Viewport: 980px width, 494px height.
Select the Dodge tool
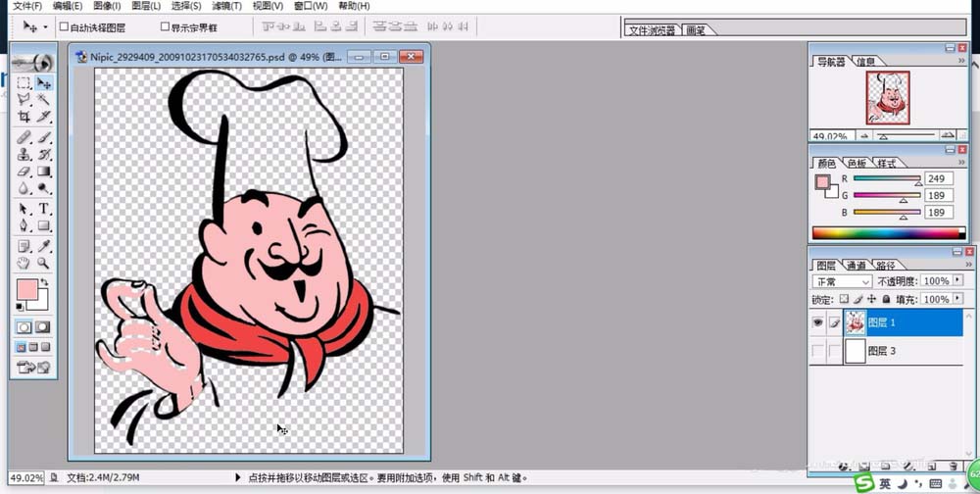click(44, 187)
